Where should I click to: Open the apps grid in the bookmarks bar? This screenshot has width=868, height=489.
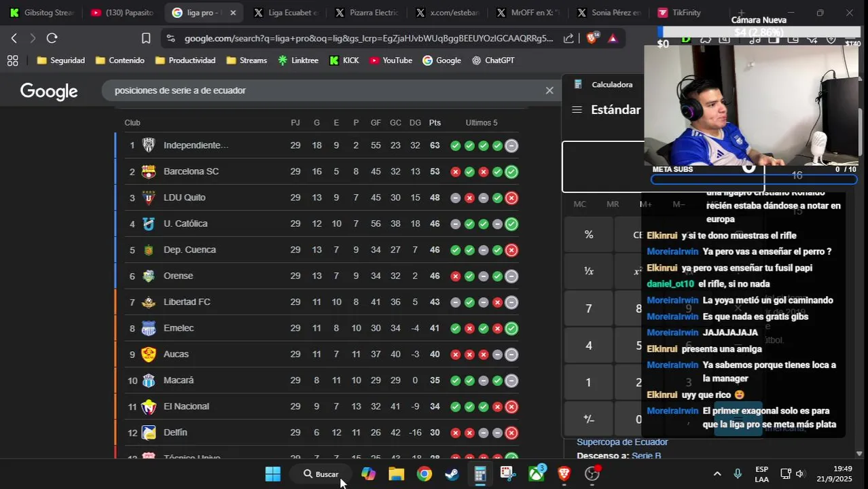12,60
